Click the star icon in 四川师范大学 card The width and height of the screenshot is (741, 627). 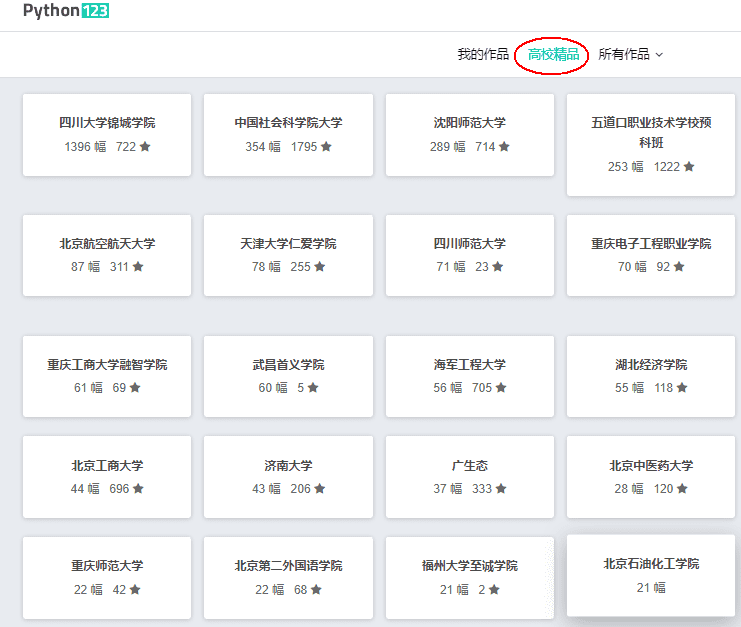[498, 267]
